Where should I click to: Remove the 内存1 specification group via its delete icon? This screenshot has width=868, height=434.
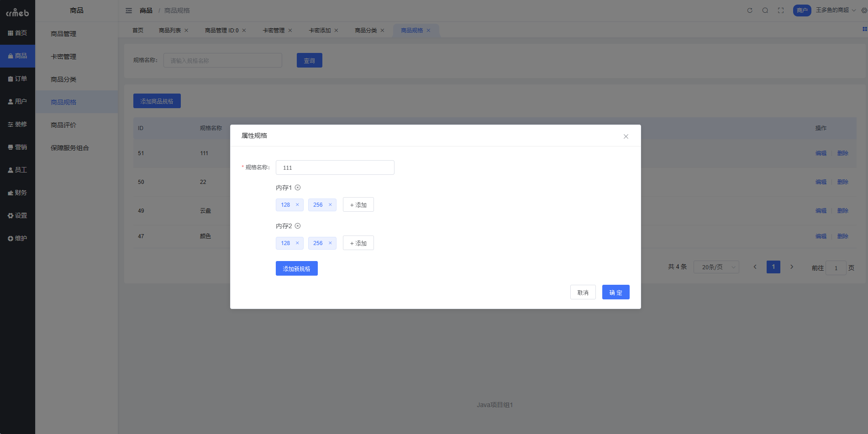click(x=298, y=187)
